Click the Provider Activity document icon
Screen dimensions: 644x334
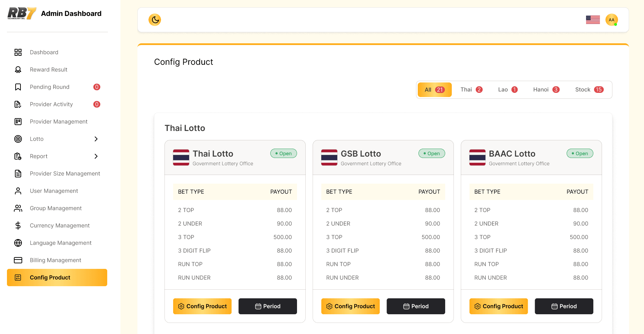coord(18,104)
